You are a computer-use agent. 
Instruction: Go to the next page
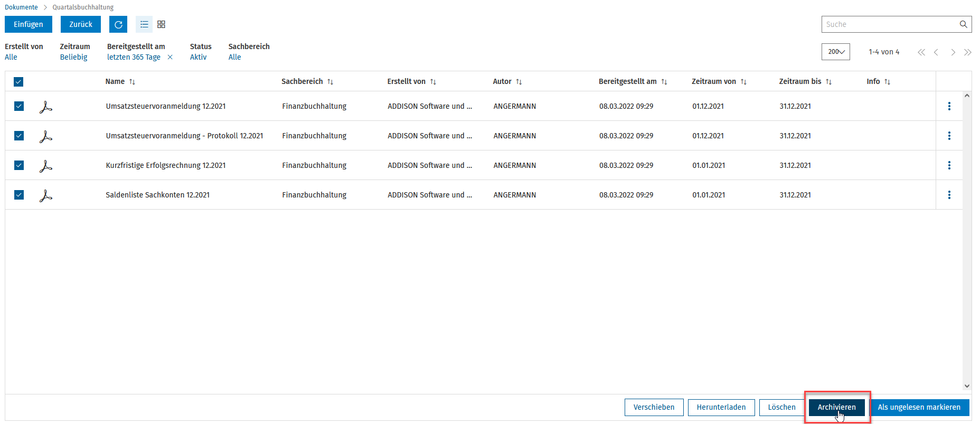point(953,52)
